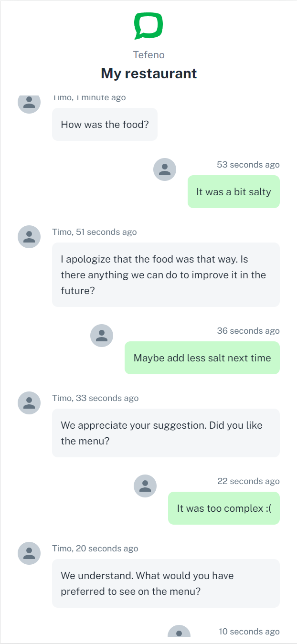Screen dimensions: 297x644
Task: Select the green "It was a bit salty" bubble
Action: click(233, 192)
